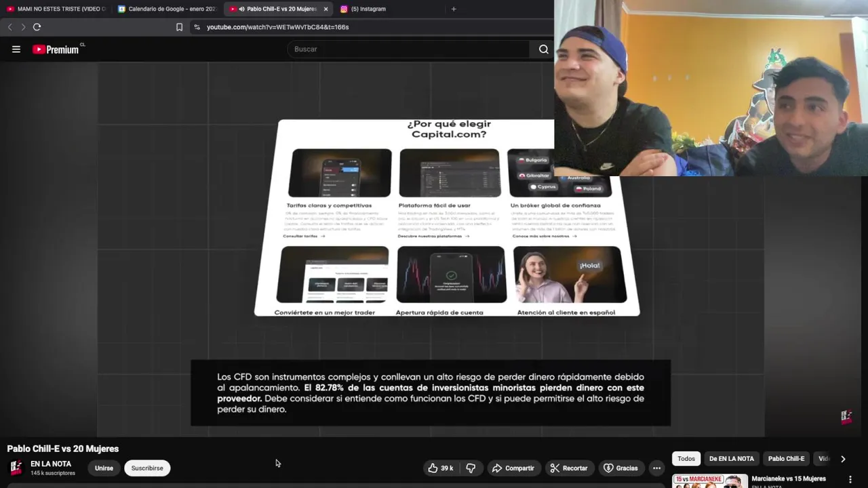Focus the Buscar search field
Screen dimensions: 868x488
tap(410, 49)
